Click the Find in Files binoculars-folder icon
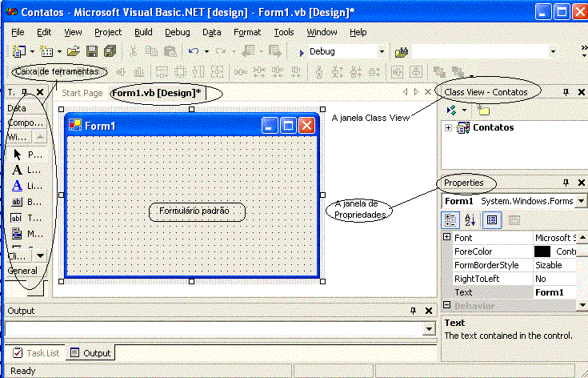The height and width of the screenshot is (378, 588). click(402, 52)
